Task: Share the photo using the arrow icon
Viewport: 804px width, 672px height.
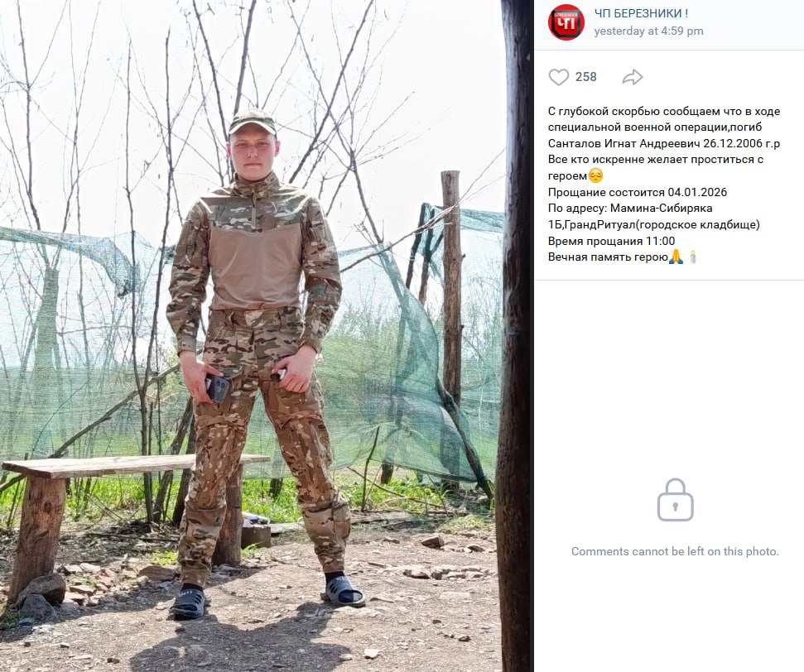Action: pos(633,78)
